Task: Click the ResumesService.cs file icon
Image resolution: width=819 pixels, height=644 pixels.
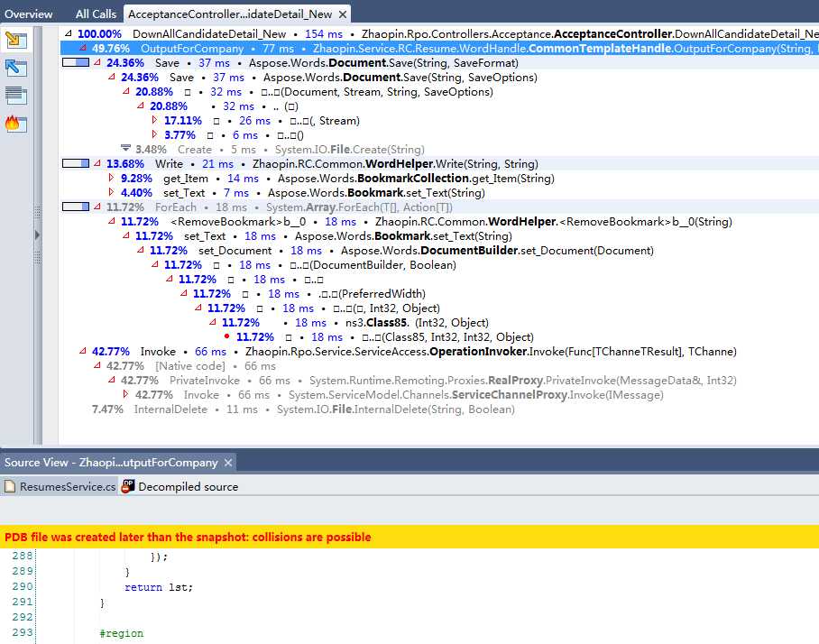Action: (10, 487)
